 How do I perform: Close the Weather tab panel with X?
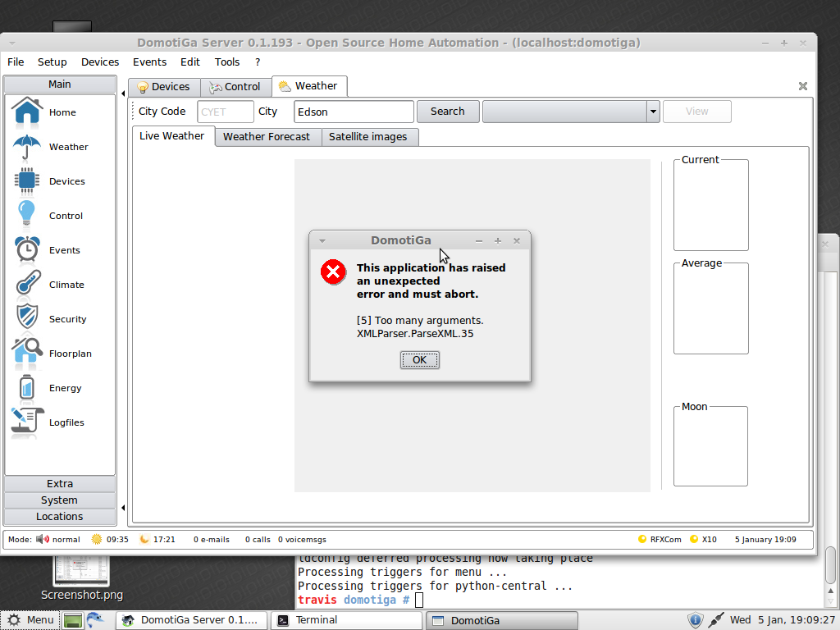coord(802,86)
